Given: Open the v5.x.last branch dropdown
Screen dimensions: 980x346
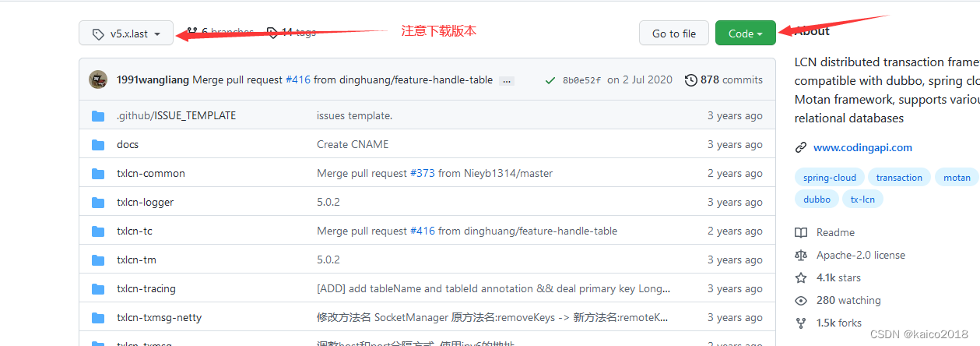Looking at the screenshot, I should click(126, 34).
